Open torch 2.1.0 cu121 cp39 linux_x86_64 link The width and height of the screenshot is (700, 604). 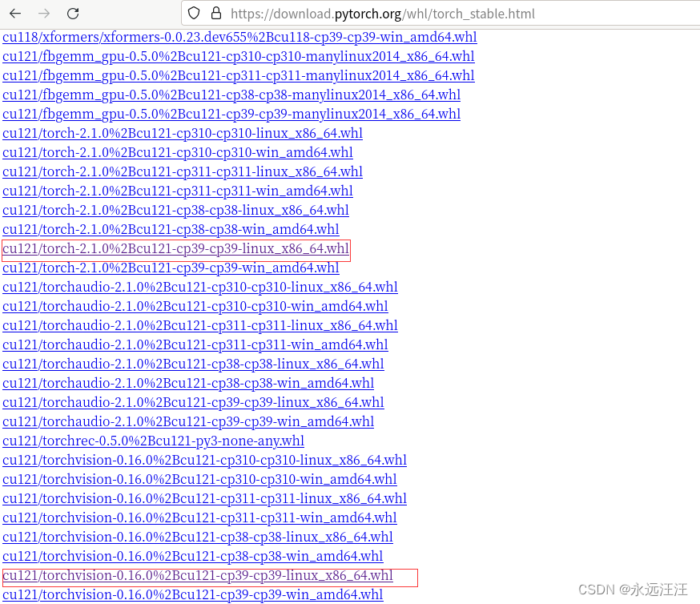tap(175, 248)
